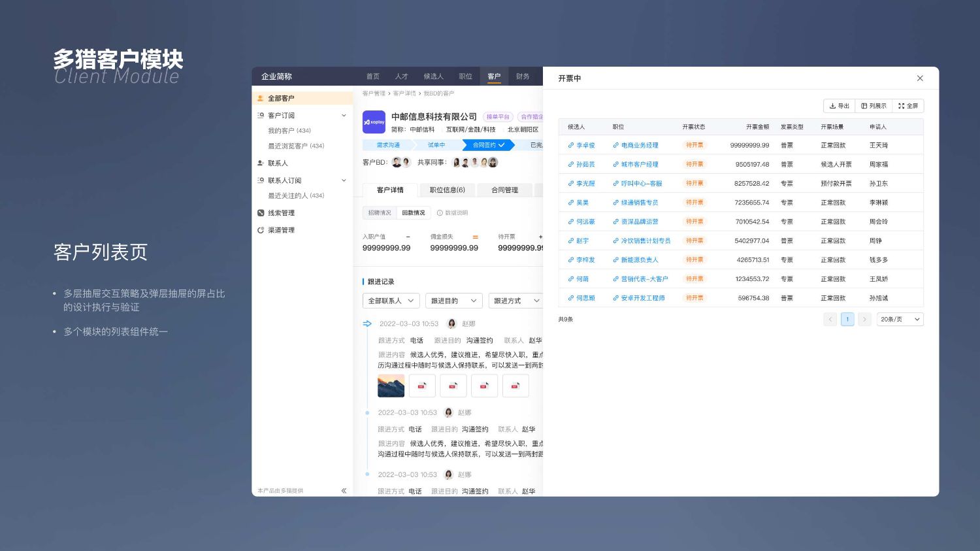Screen dimensions: 980x551
Task: Open the mountain photo attachment thumbnail
Action: (x=391, y=386)
